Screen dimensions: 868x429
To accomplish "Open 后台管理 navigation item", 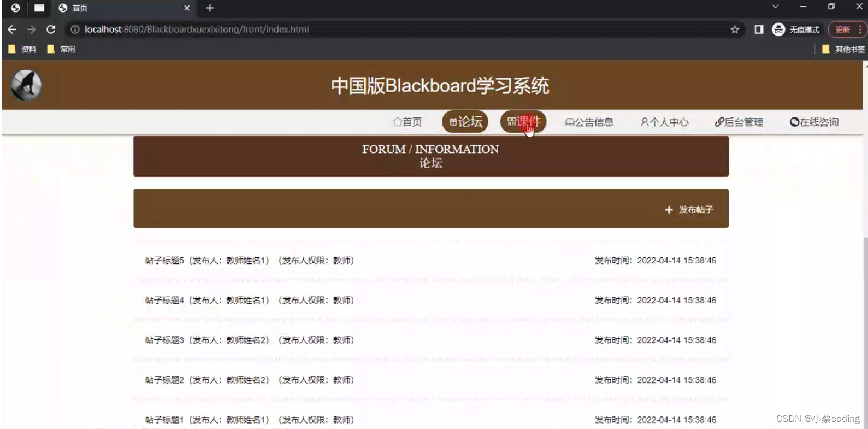I will pyautogui.click(x=739, y=122).
